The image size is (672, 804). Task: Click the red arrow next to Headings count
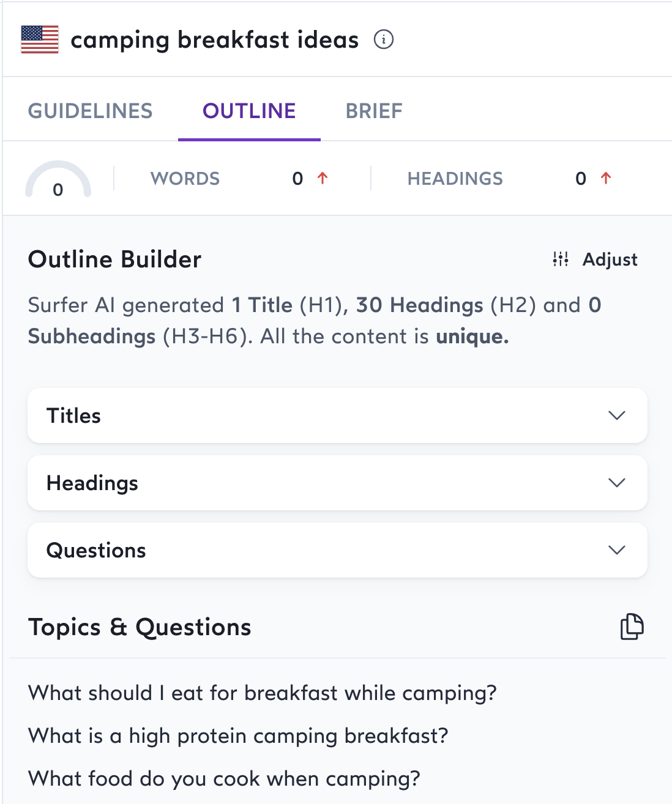pyautogui.click(x=605, y=178)
